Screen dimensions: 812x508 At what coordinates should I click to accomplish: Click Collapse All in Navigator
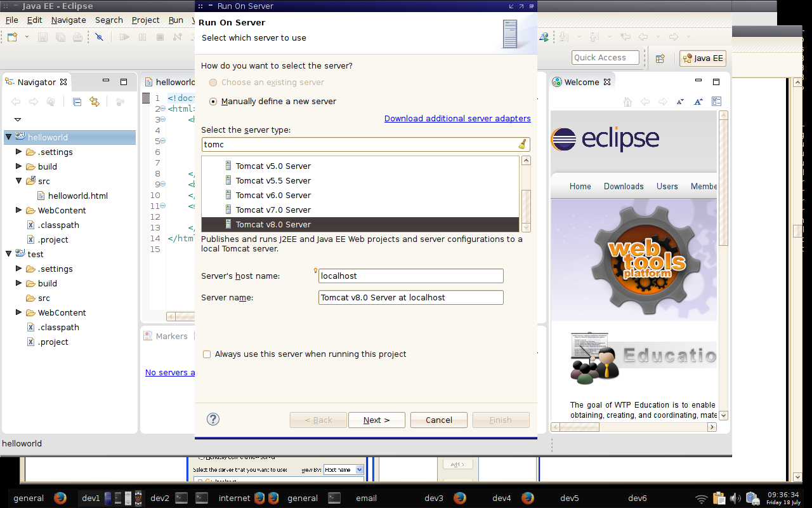(x=77, y=102)
